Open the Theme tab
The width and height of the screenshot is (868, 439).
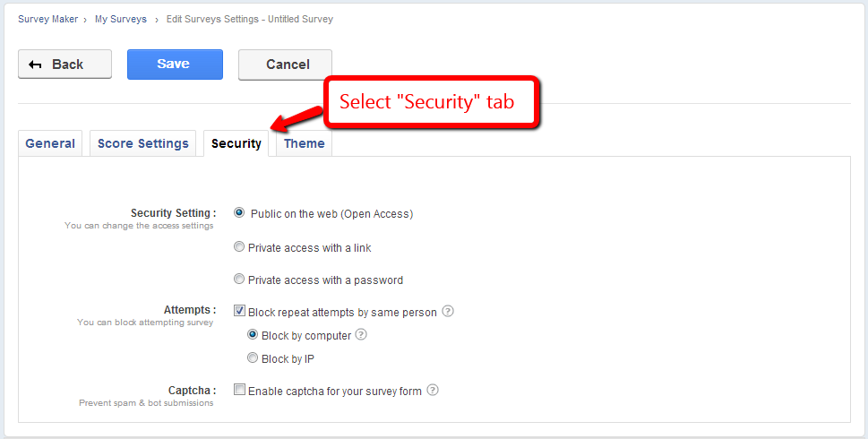304,143
